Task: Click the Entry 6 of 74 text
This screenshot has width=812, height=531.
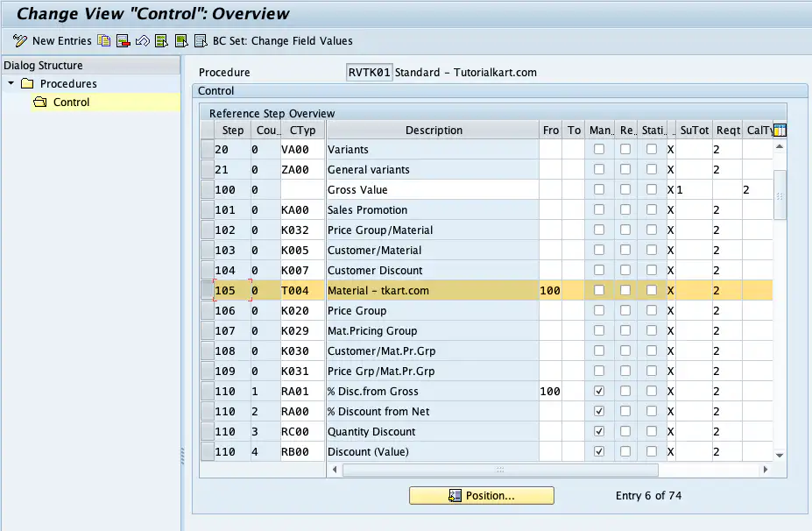Action: click(x=648, y=496)
